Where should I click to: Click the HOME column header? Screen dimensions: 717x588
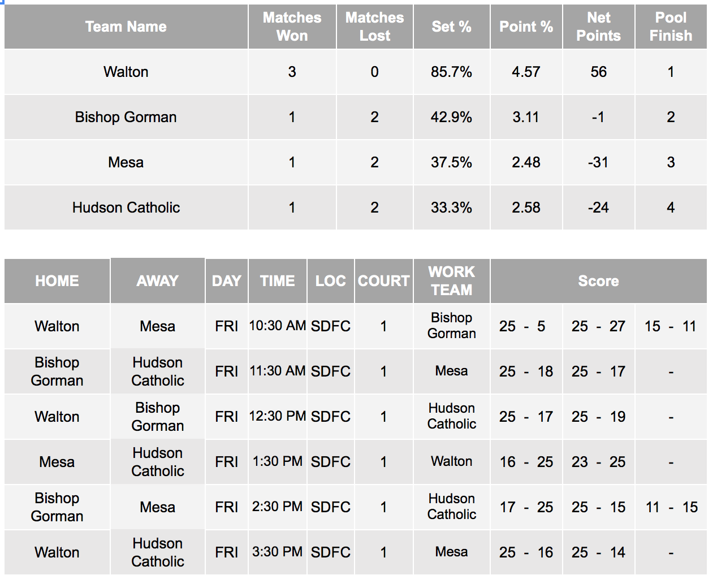(x=57, y=281)
